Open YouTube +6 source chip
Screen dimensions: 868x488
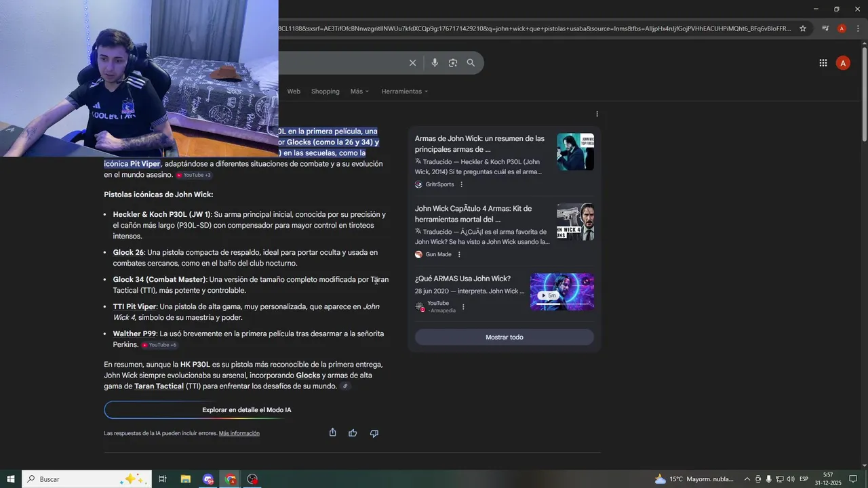(160, 345)
